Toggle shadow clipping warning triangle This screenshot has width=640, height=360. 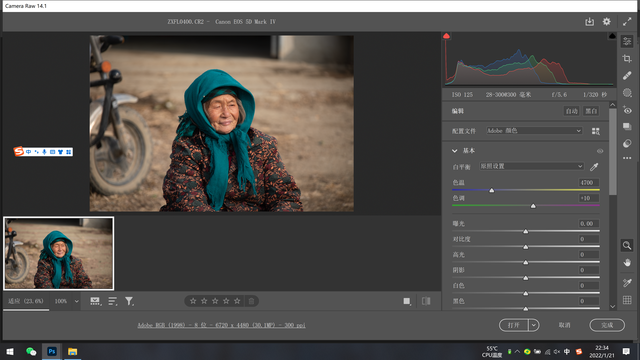446,36
